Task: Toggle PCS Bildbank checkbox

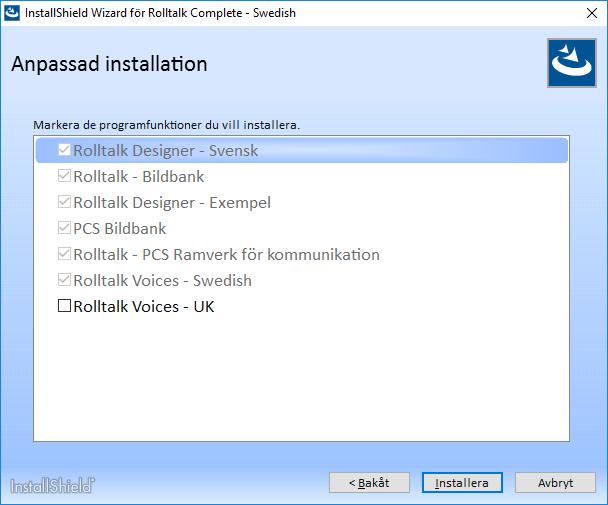Action: (64, 228)
